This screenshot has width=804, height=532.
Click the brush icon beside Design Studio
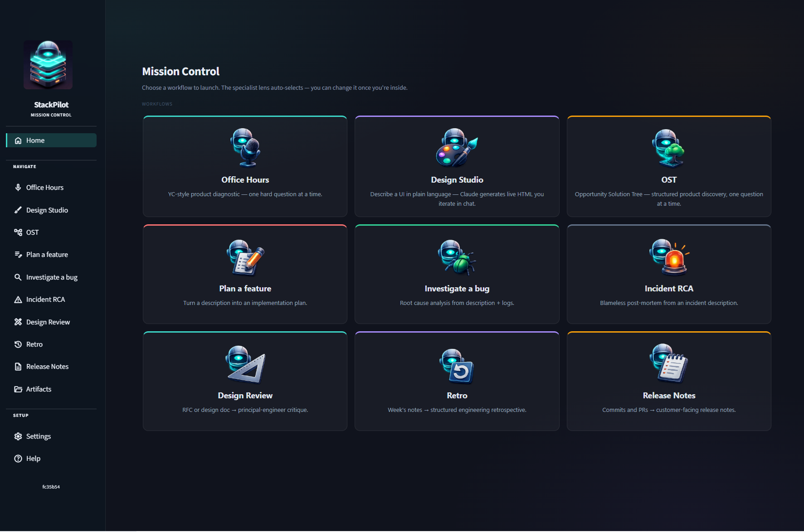coord(18,210)
